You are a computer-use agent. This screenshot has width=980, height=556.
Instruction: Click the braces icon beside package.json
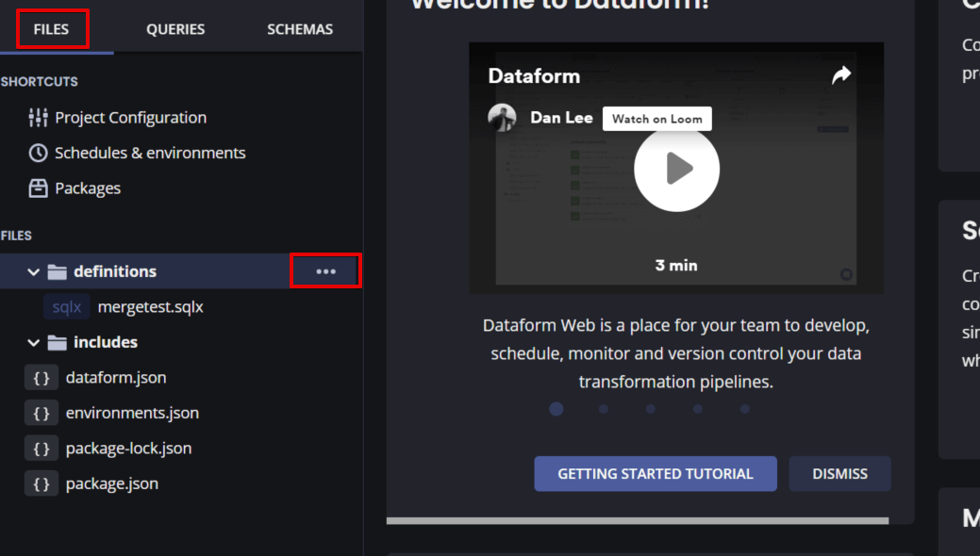(x=42, y=484)
